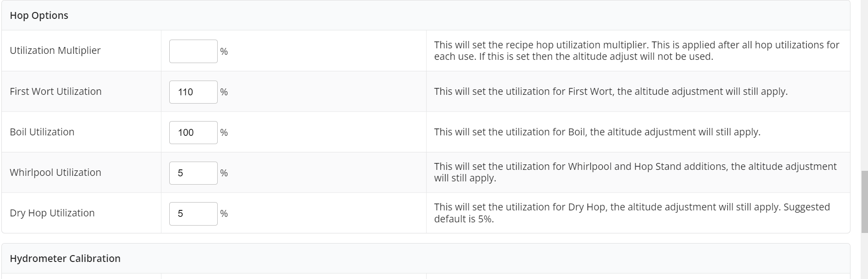Click the Dry Hop Utilization percentage input
This screenshot has height=279, width=868.
pyautogui.click(x=193, y=214)
